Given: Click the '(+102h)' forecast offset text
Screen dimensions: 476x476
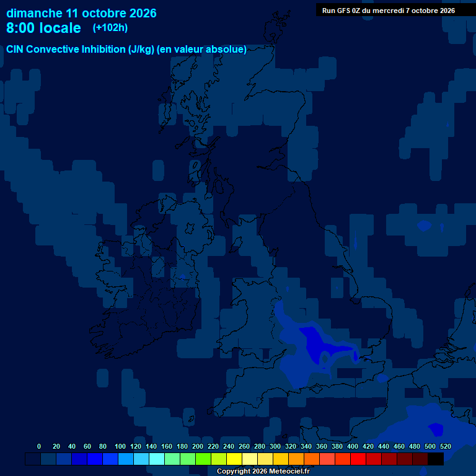Looking at the screenshot, I should pos(110,28).
